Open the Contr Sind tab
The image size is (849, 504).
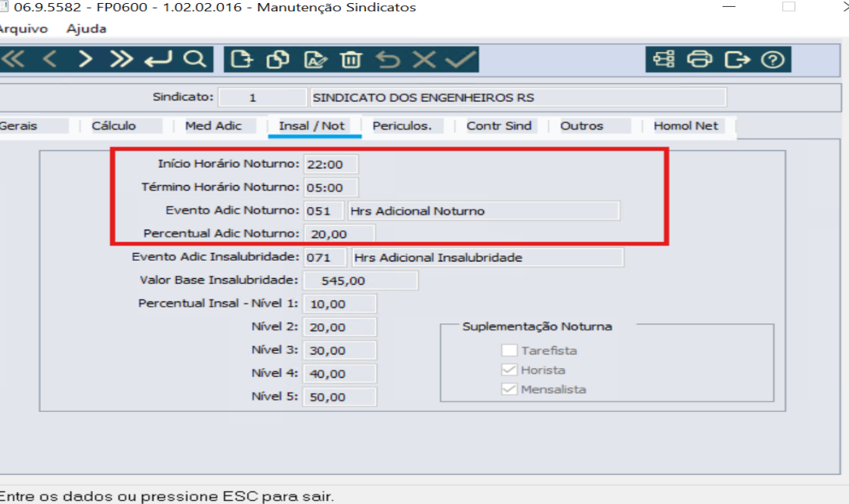click(x=501, y=125)
